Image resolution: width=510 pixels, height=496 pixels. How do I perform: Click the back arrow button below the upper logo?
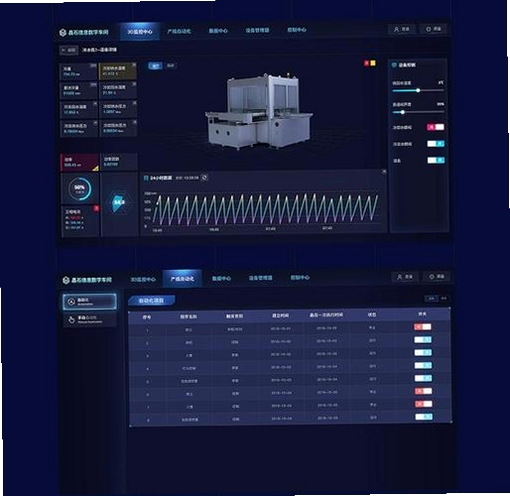69,50
